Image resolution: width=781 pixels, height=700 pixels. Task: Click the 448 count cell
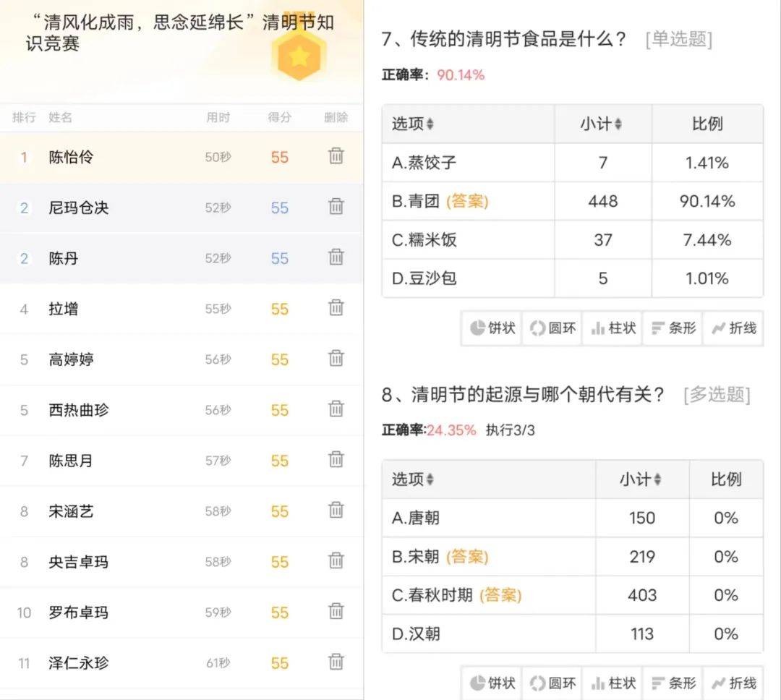pos(602,201)
